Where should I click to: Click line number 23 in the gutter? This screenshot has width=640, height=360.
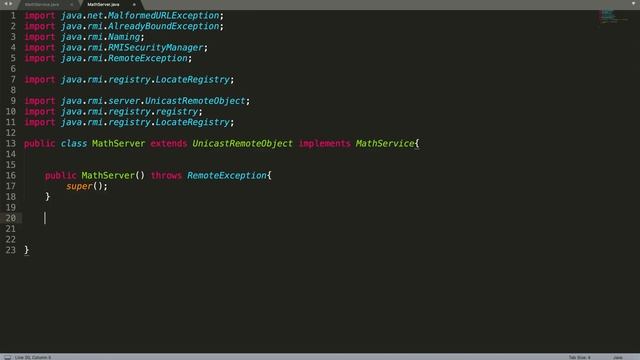tap(11, 250)
